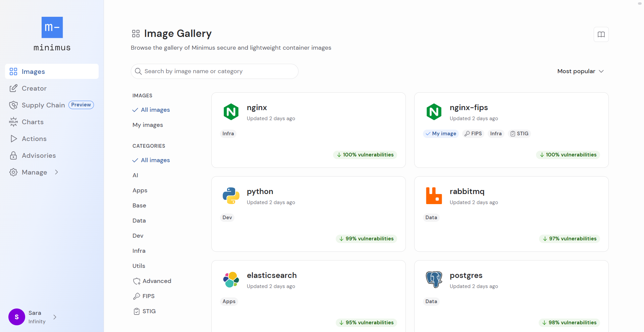This screenshot has width=644, height=332.
Task: Click the Manage gear icon
Action: click(x=13, y=172)
